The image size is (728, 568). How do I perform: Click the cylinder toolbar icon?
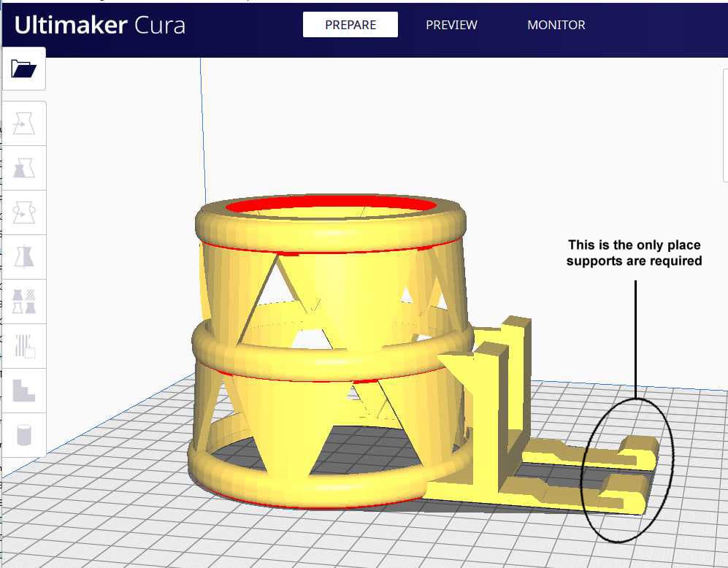coord(23,435)
